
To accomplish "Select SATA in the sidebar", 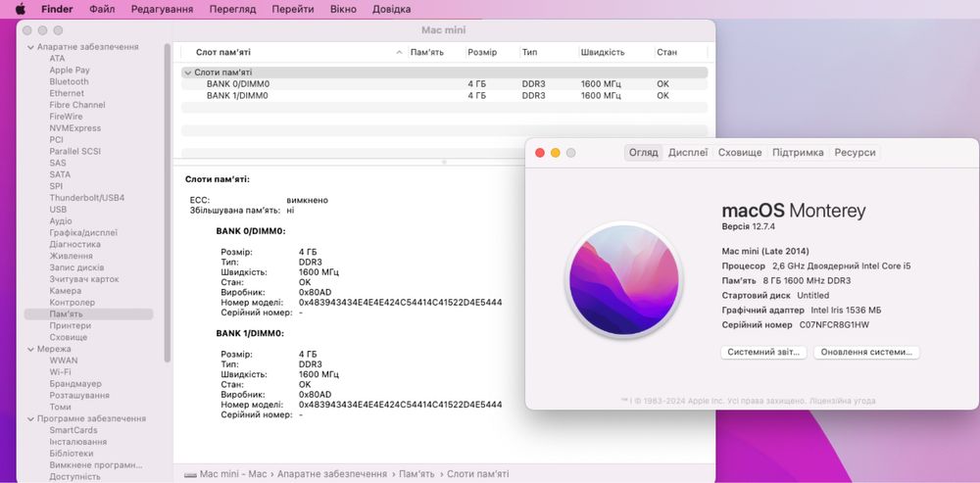I will coord(60,174).
